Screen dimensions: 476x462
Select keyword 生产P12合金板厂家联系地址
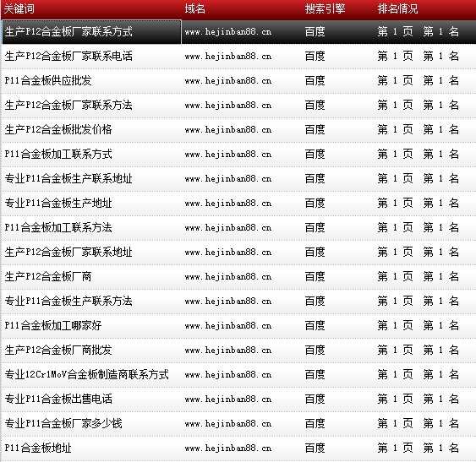pyautogui.click(x=68, y=252)
